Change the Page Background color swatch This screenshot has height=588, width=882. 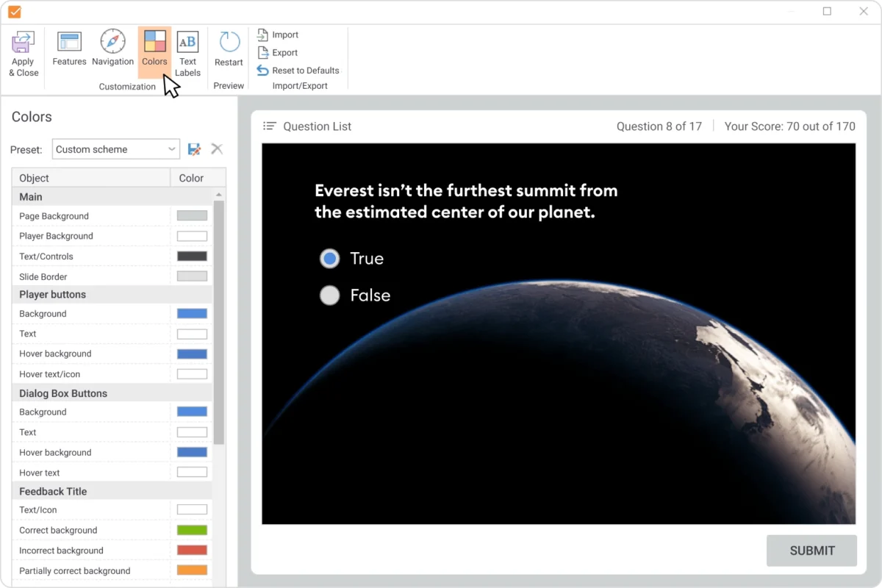coord(192,216)
